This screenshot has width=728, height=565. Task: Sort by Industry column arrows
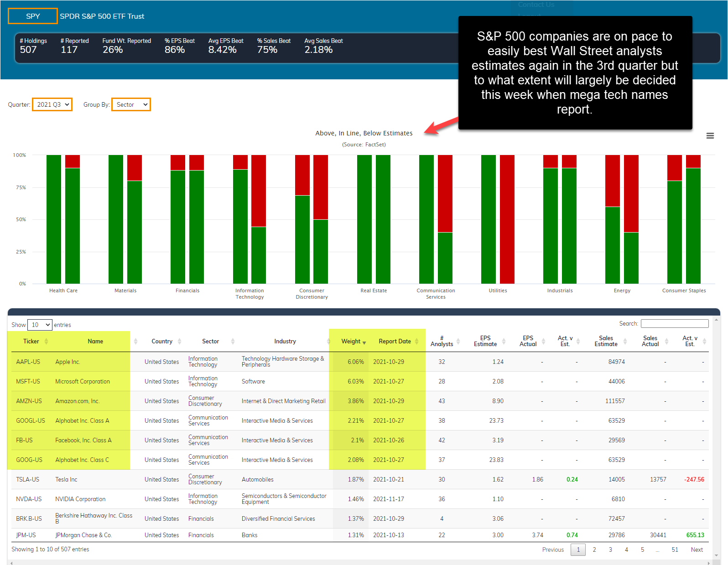tap(329, 342)
